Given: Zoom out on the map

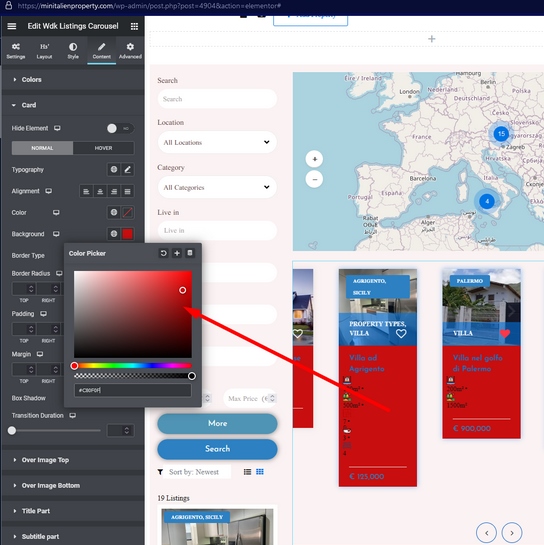Looking at the screenshot, I should pyautogui.click(x=314, y=179).
